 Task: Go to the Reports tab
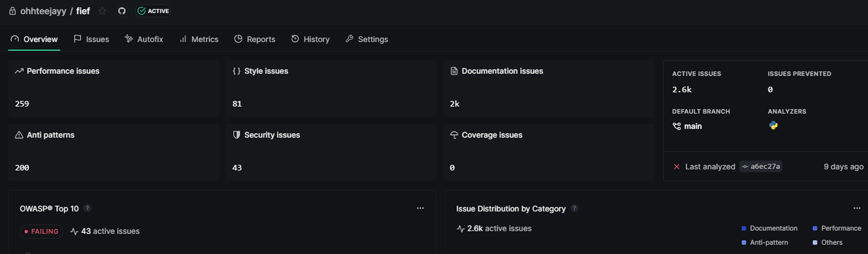(255, 39)
